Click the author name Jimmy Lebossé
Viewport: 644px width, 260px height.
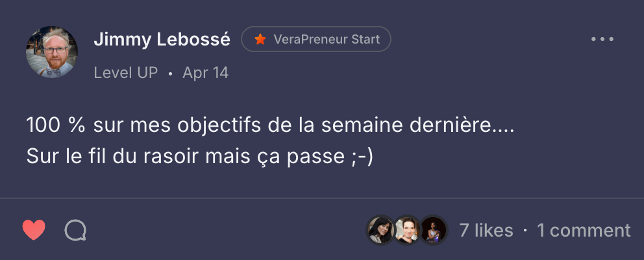162,40
